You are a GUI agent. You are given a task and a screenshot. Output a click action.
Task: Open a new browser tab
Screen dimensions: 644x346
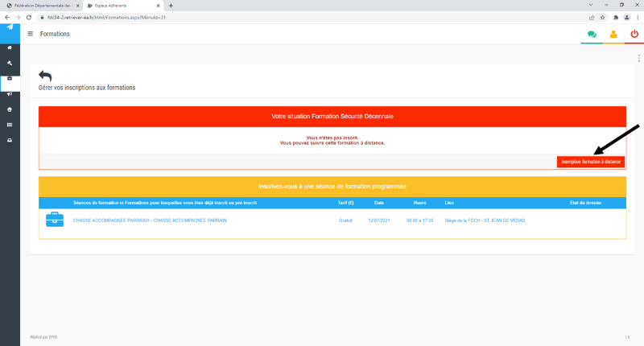171,6
